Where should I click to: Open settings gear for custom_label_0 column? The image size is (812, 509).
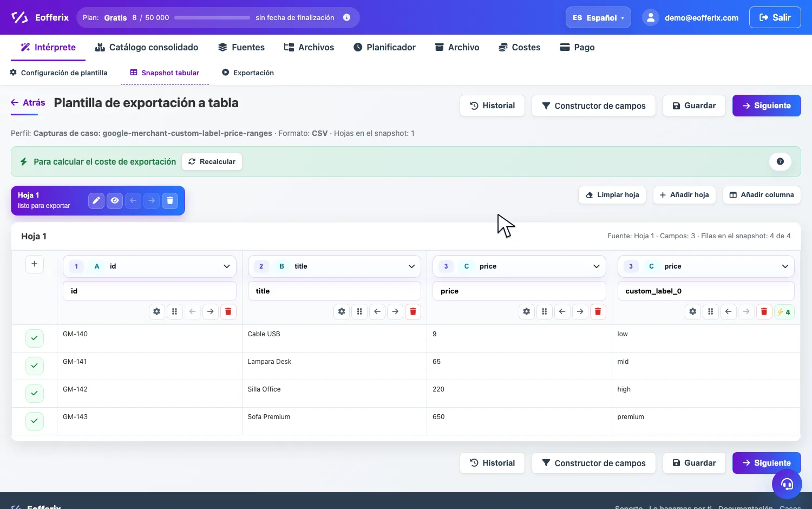[692, 311]
